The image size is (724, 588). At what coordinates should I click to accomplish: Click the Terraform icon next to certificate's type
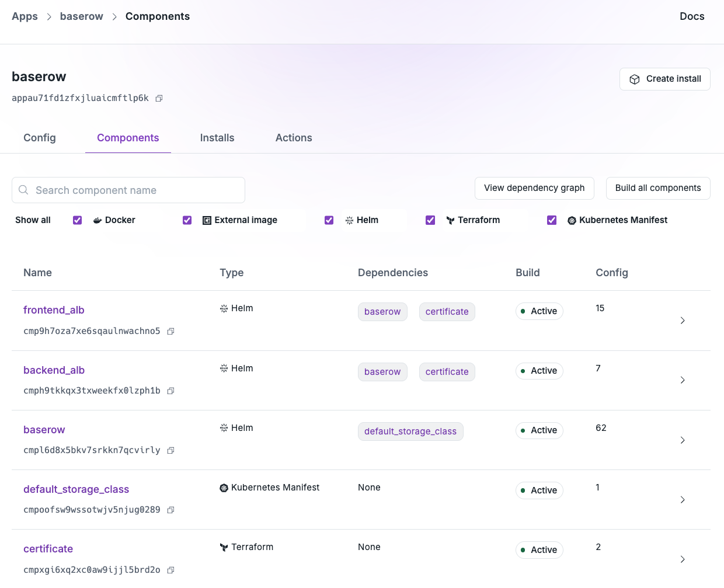coord(224,547)
